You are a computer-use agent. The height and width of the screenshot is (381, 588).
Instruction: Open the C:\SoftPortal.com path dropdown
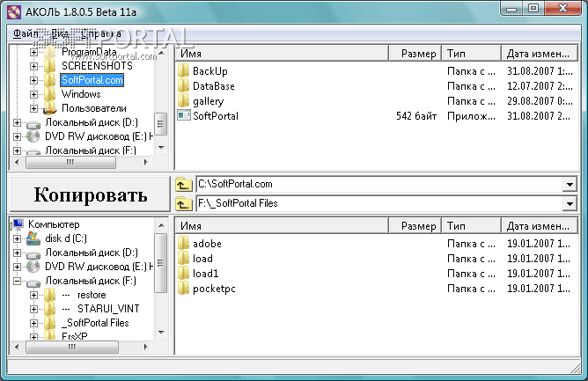click(570, 184)
